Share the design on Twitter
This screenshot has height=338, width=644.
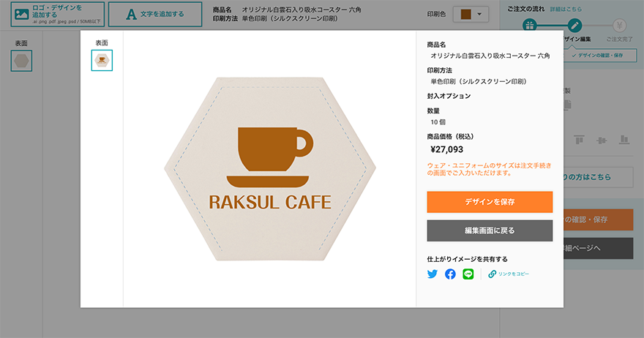[432, 274]
